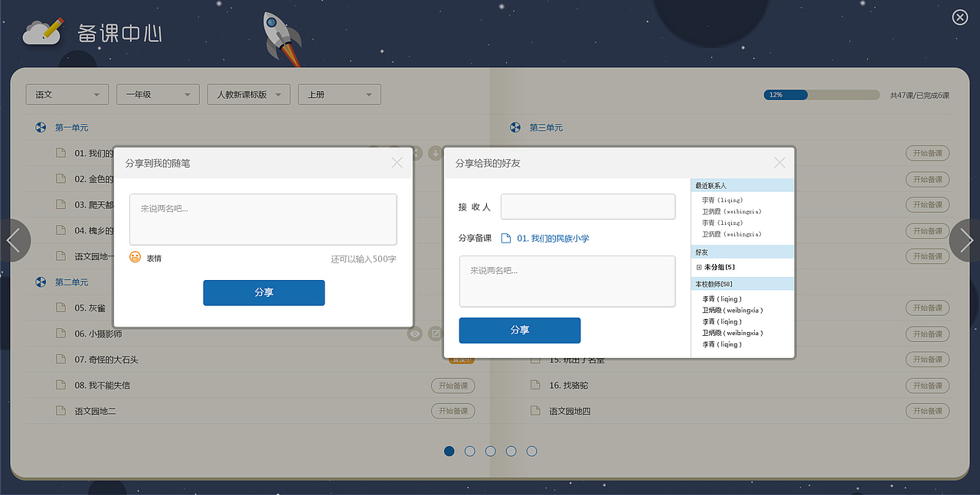The height and width of the screenshot is (495, 980).
Task: Click the 第三单元 heading
Action: point(546,127)
